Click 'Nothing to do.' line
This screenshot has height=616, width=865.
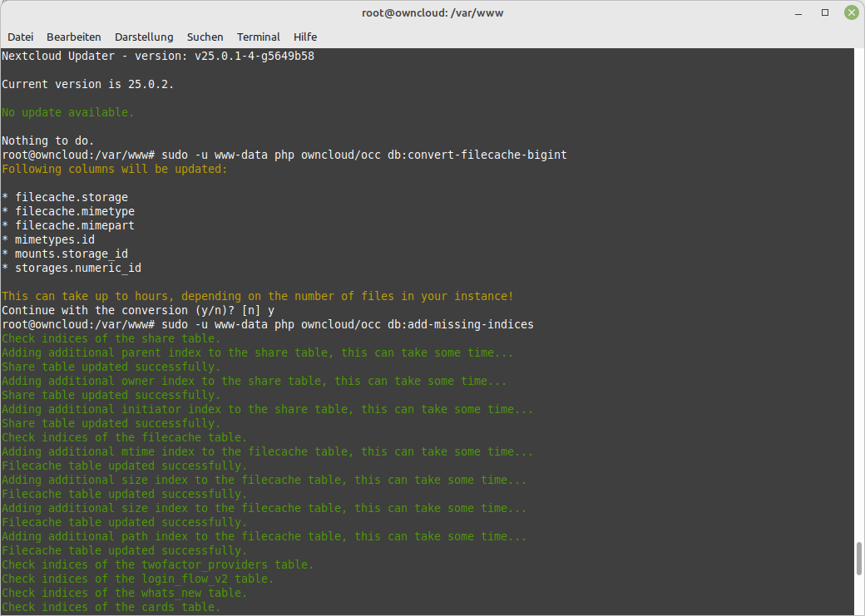click(48, 140)
